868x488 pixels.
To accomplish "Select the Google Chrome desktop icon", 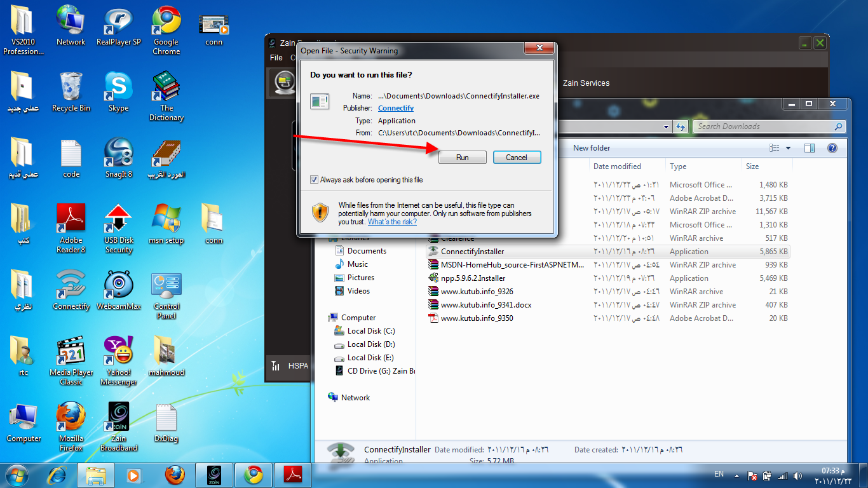I will 166,30.
